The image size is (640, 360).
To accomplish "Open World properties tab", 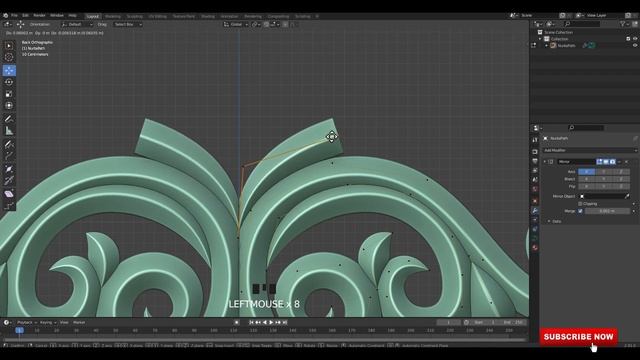I will 535,189.
